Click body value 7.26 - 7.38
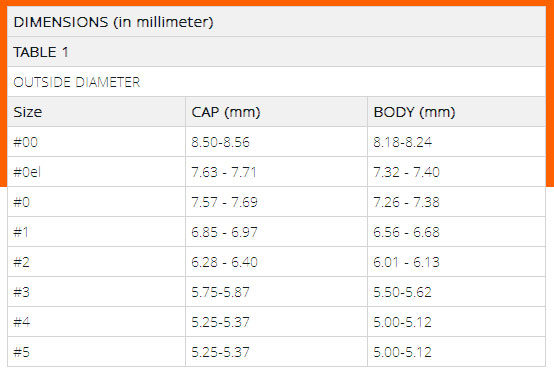Image resolution: width=554 pixels, height=376 pixels. click(406, 202)
